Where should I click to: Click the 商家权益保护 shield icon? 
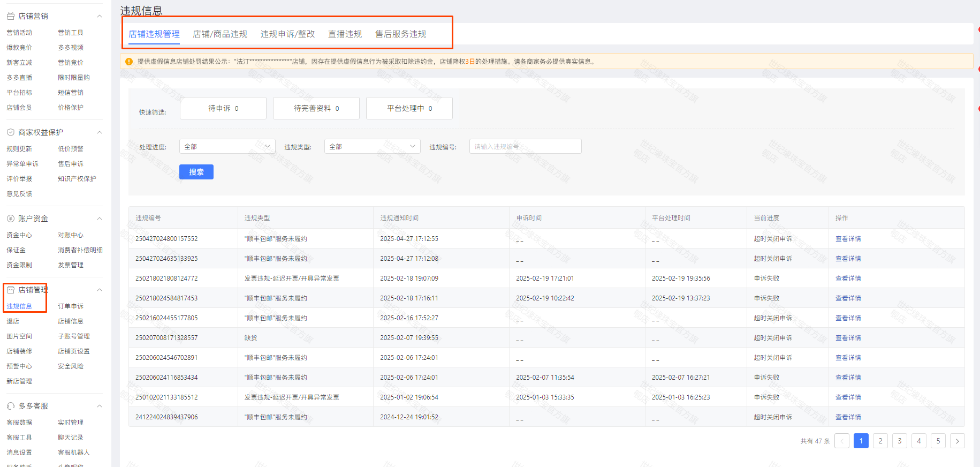[x=10, y=132]
